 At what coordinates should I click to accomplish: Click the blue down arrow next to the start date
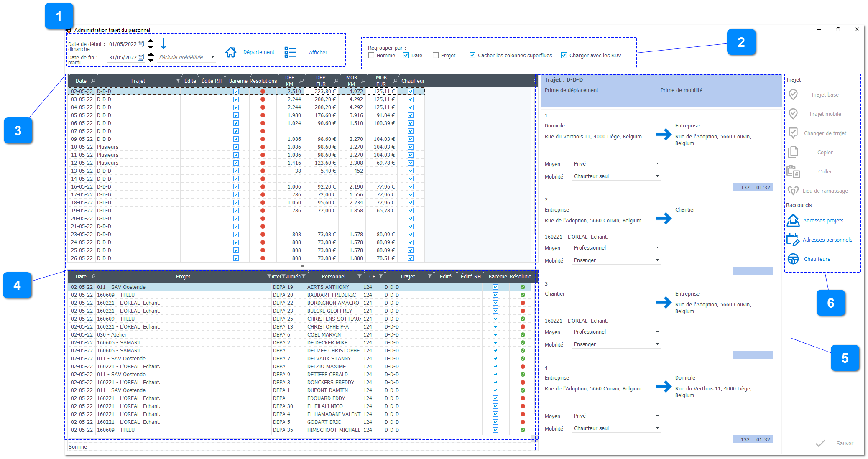click(163, 43)
